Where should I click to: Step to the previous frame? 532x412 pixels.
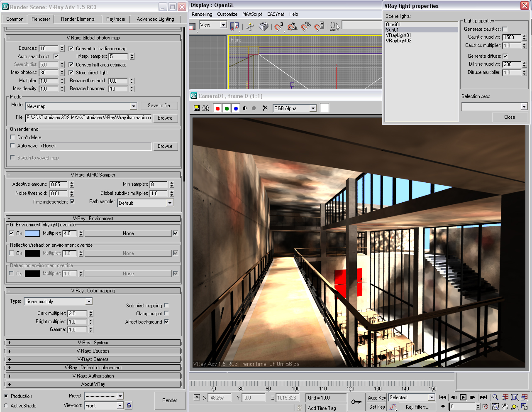[454, 397]
